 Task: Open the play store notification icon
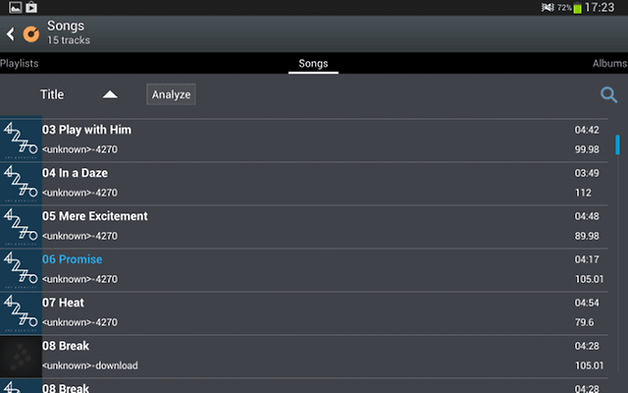pos(31,8)
